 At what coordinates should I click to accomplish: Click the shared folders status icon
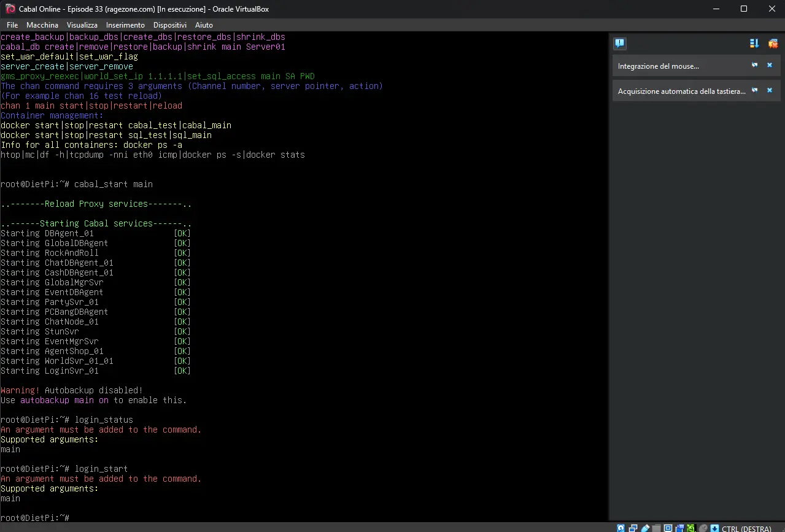[657, 528]
